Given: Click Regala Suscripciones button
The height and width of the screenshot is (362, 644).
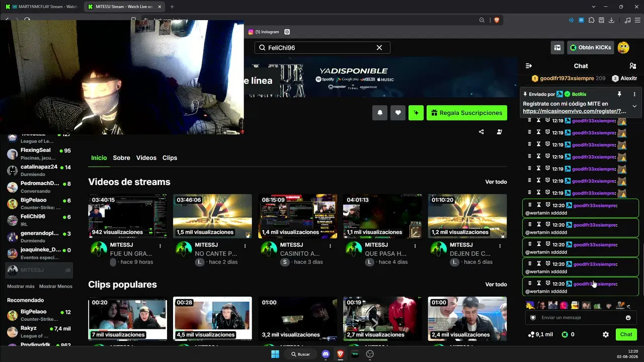Looking at the screenshot, I should 467,113.
